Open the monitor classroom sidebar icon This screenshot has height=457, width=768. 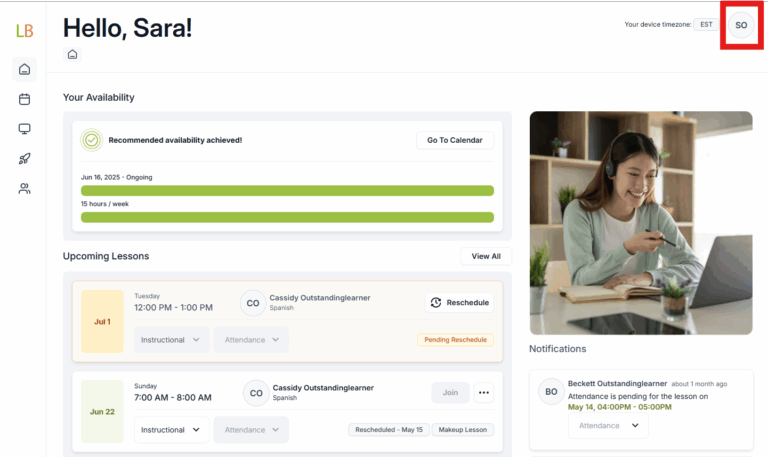(x=24, y=129)
